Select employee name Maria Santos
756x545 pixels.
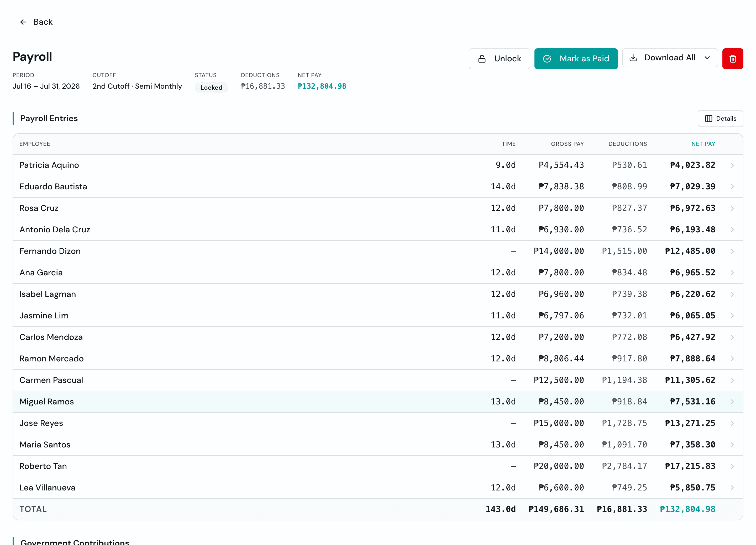(x=45, y=444)
